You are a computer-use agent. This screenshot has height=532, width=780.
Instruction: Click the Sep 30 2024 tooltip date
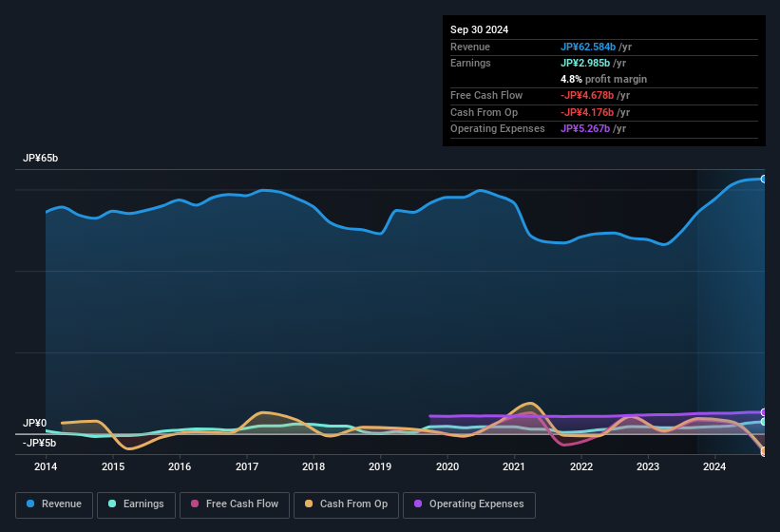point(479,29)
